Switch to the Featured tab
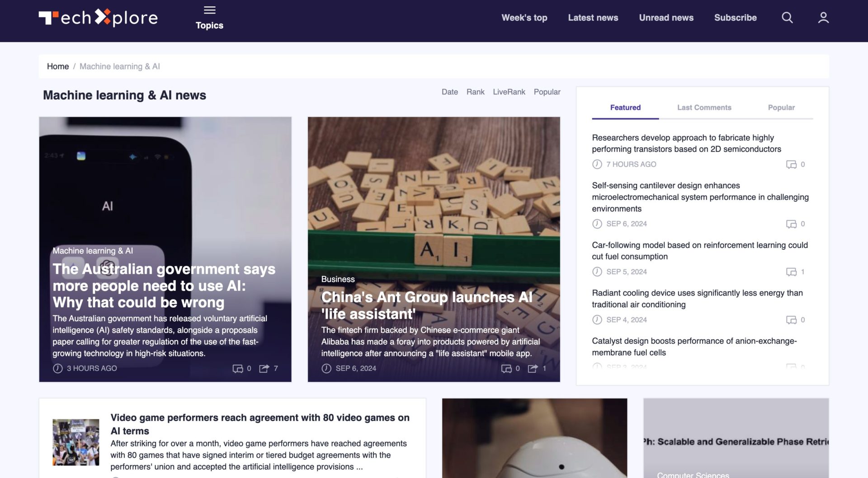This screenshot has height=478, width=868. point(625,108)
